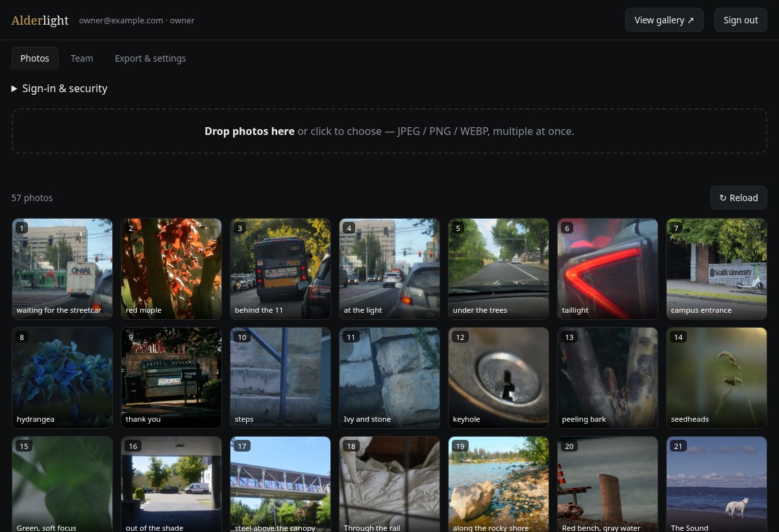Select the 'out of the shade' photo
Screen dimensions: 779x532
[x=171, y=484]
